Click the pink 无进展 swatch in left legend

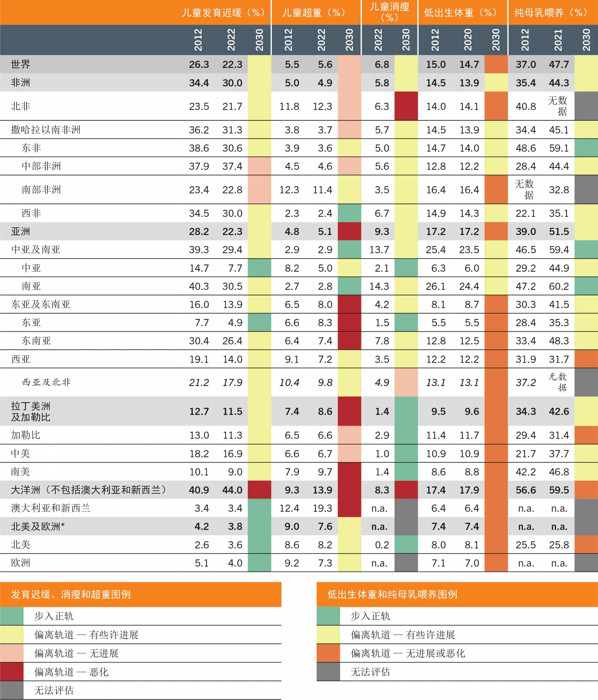(x=12, y=653)
